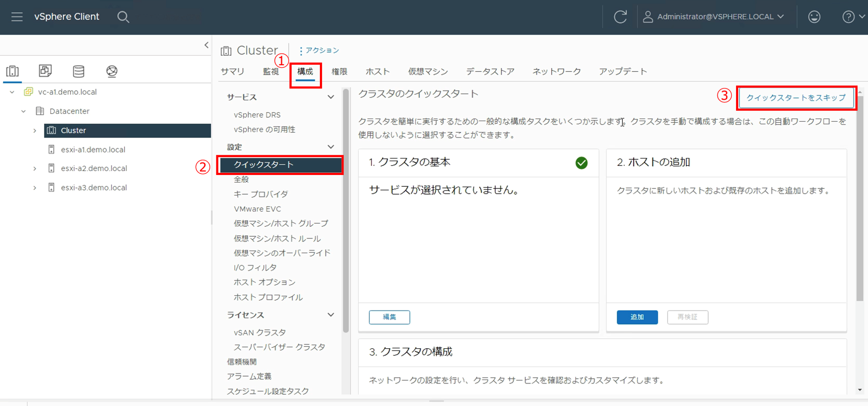868x406 pixels.
Task: Click the host icon next to esxi-a1.demo.local
Action: pyautogui.click(x=51, y=150)
